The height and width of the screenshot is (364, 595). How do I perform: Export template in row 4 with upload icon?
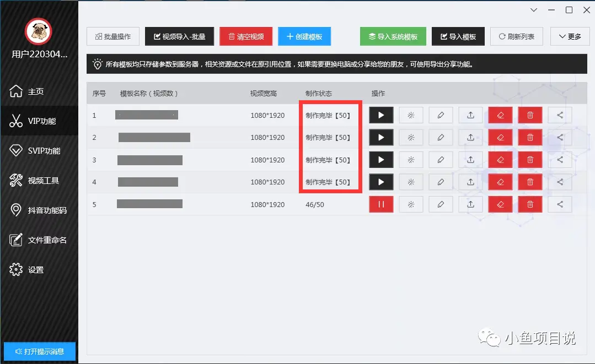tap(470, 182)
